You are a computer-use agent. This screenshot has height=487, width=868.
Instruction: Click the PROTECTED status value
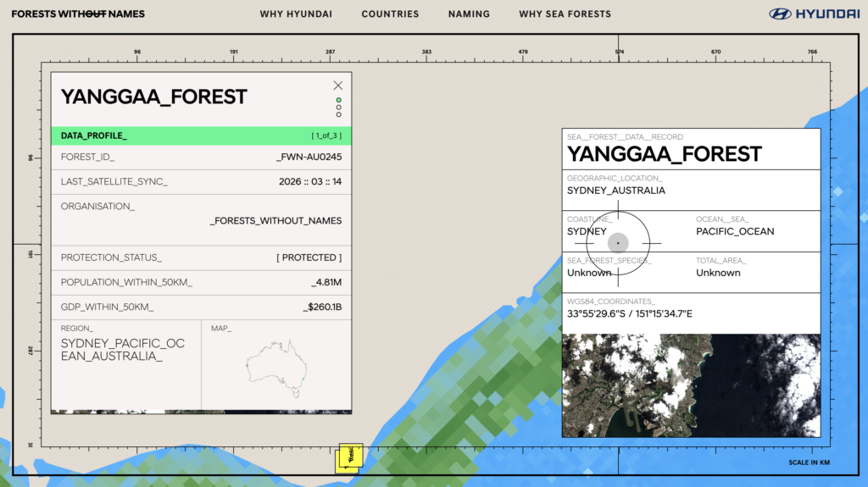tap(309, 257)
